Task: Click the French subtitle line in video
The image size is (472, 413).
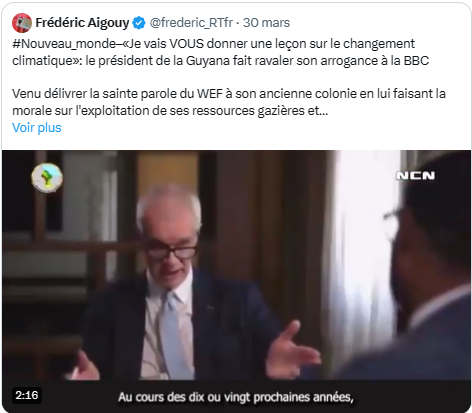Action: point(236,397)
